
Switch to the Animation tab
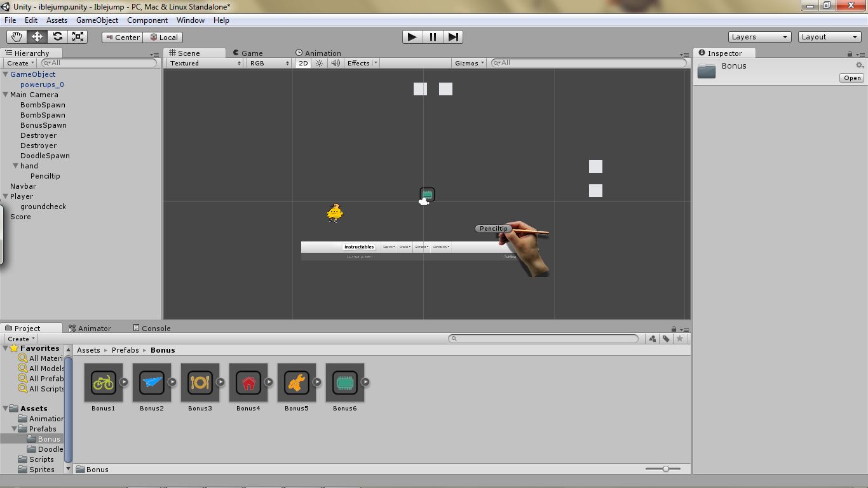(x=318, y=53)
